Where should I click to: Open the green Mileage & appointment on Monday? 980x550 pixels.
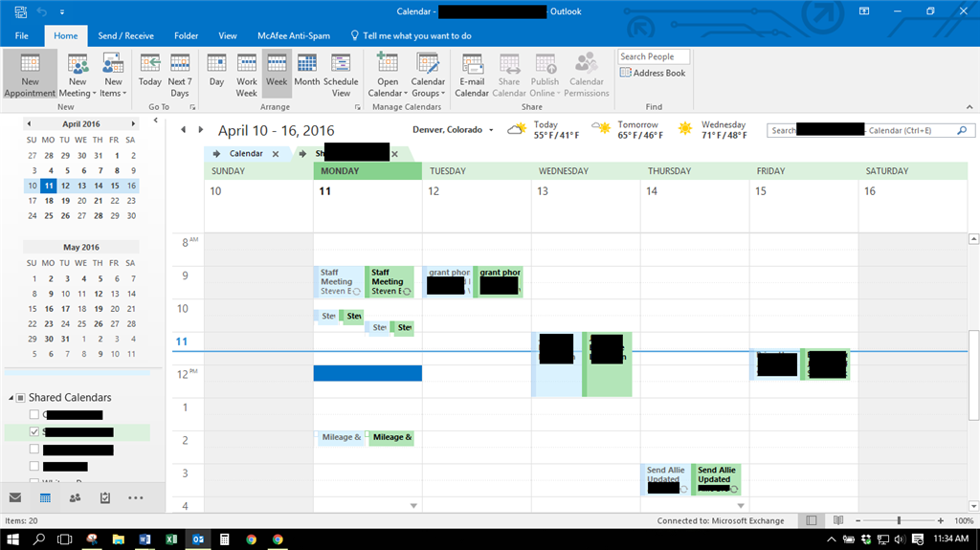390,437
